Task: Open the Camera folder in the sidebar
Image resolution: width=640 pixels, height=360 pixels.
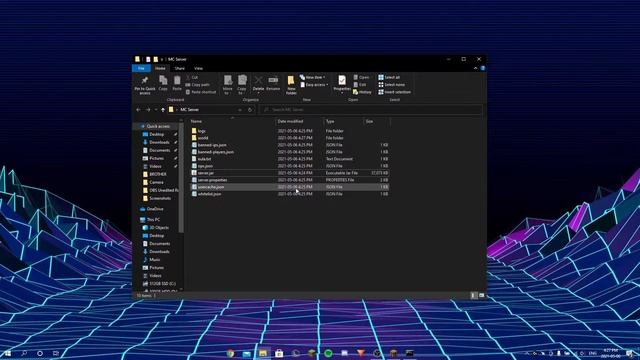Action: click(156, 182)
